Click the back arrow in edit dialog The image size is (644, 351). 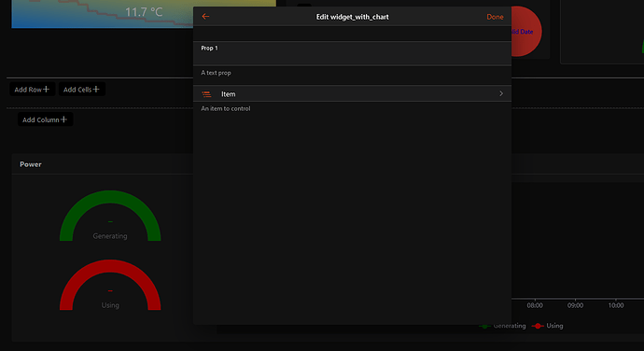[205, 17]
